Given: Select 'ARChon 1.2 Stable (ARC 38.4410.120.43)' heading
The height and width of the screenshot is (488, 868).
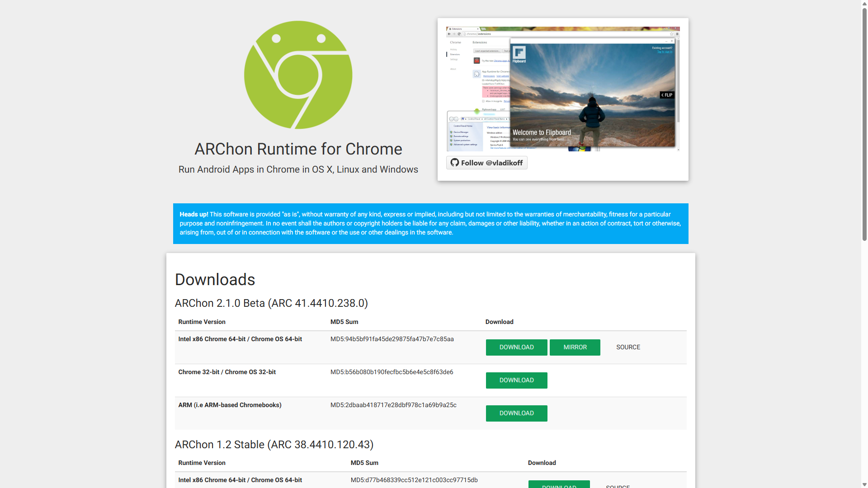Looking at the screenshot, I should pos(274,445).
